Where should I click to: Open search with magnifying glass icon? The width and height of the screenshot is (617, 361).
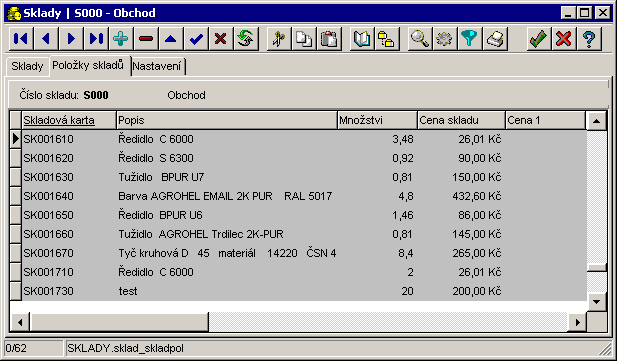[420, 39]
